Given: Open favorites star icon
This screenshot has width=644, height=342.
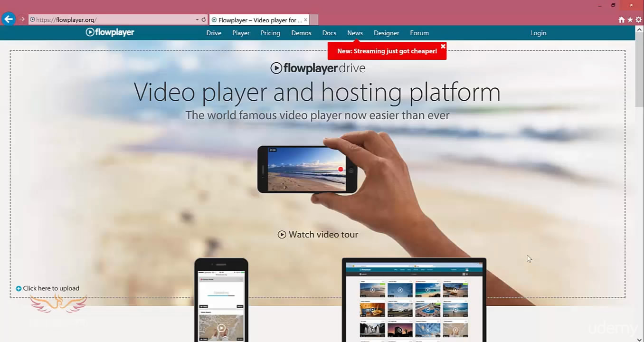Looking at the screenshot, I should [x=630, y=20].
